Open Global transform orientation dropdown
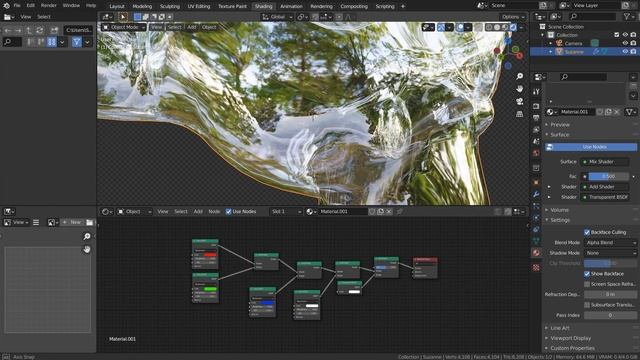Viewport: 640px width, 360px height. tap(277, 17)
